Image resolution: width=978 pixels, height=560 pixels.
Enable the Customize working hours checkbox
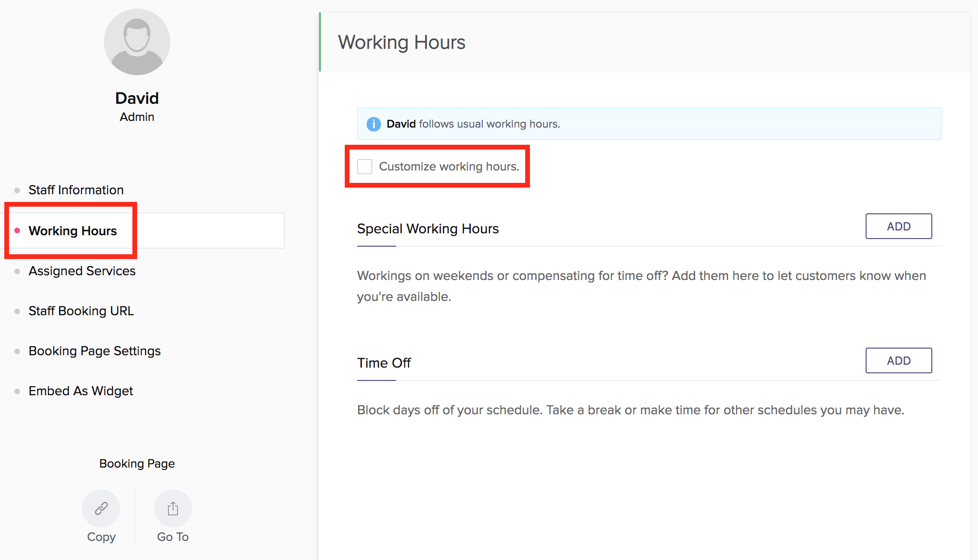click(x=365, y=166)
